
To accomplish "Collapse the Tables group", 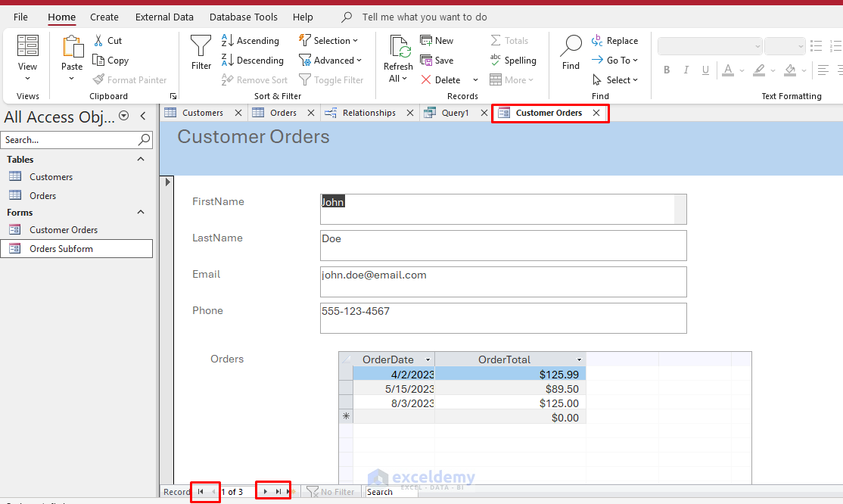I will pyautogui.click(x=141, y=159).
